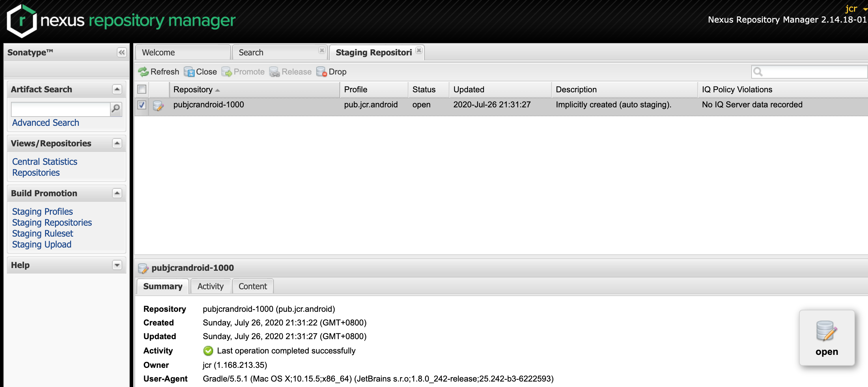The height and width of the screenshot is (387, 868).
Task: Expand the Help section
Action: click(117, 265)
